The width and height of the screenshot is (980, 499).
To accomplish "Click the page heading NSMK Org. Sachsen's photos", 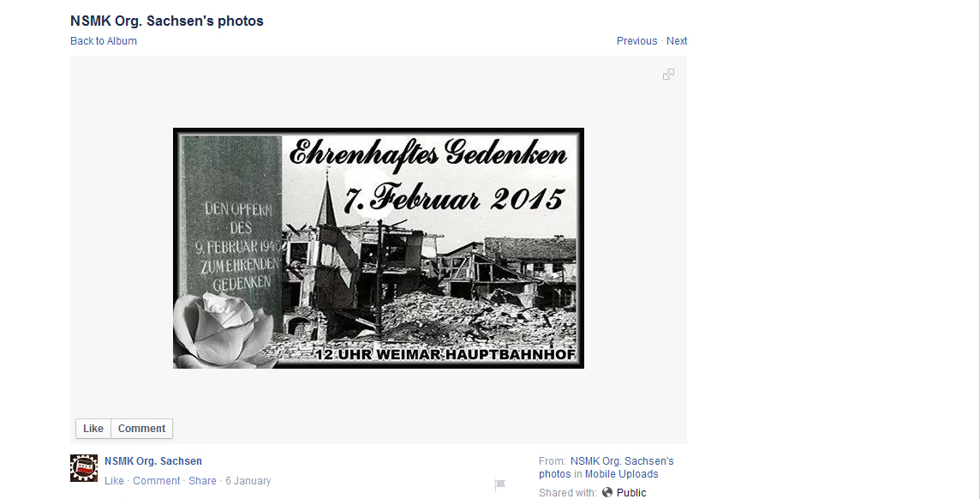I will [x=167, y=21].
